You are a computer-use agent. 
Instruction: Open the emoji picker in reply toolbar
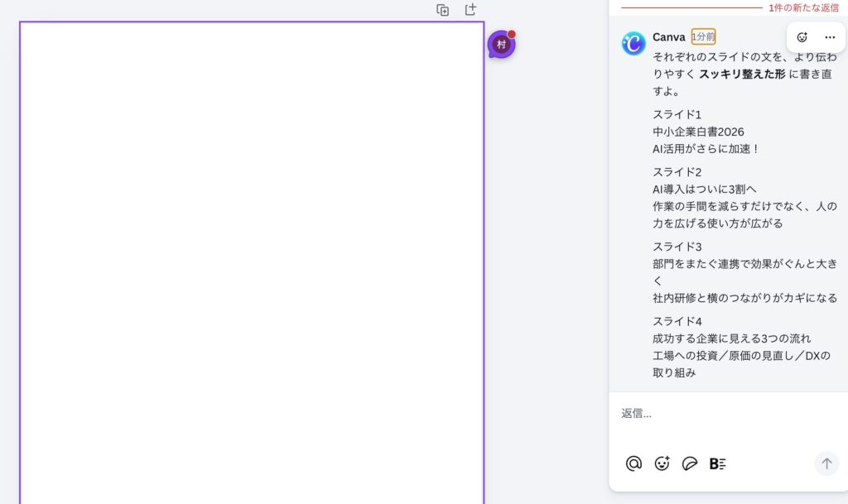pos(662,463)
